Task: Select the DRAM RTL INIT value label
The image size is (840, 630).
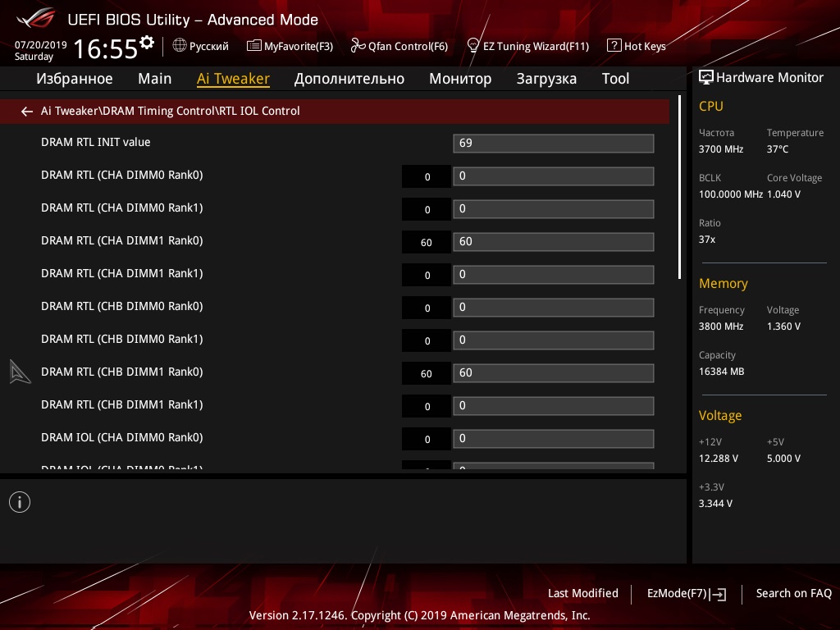Action: coord(96,143)
